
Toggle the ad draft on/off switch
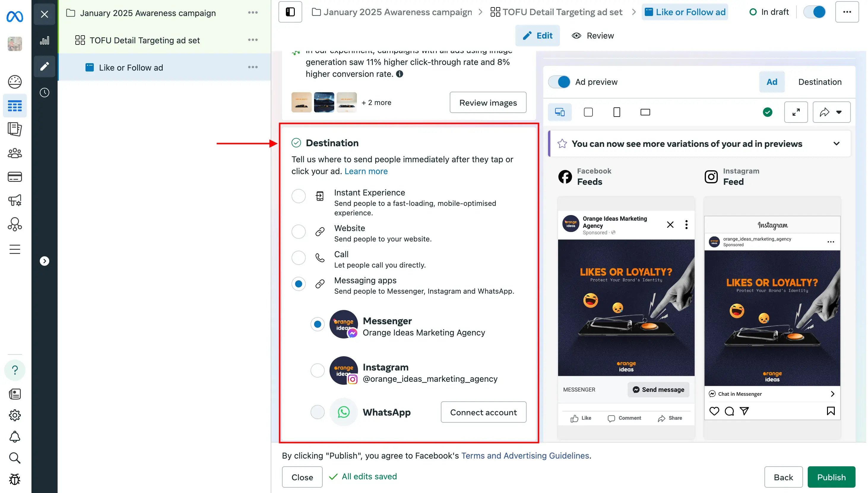815,12
